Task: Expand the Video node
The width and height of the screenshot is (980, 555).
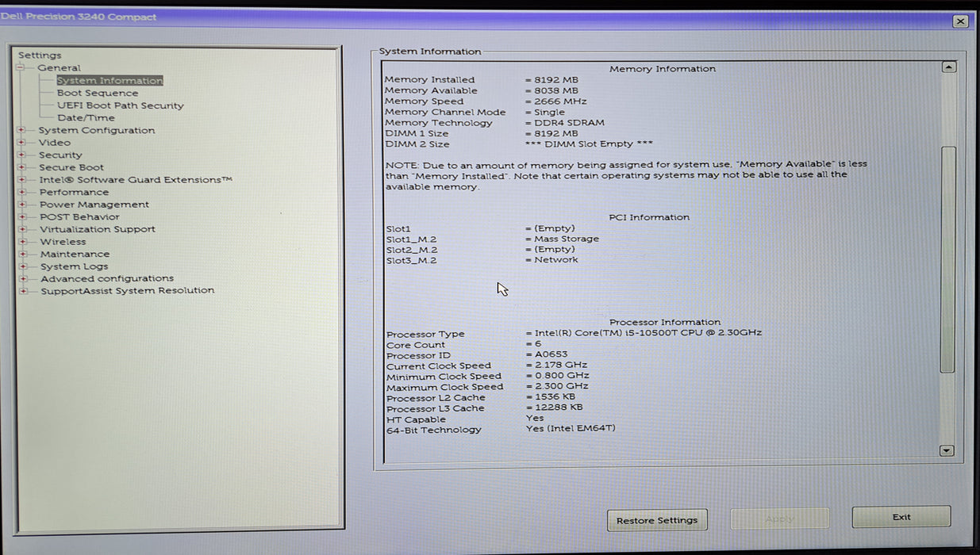Action: 21,143
